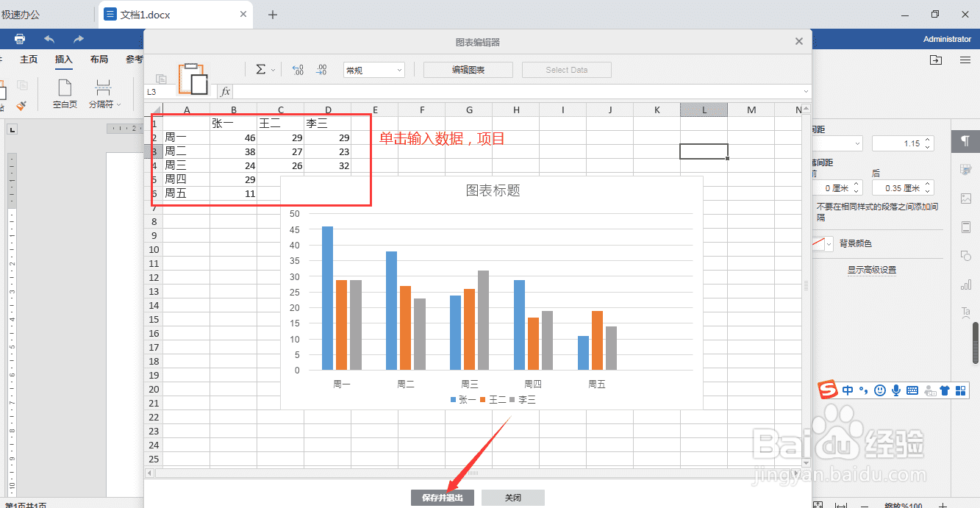Click cell with value 32

[x=328, y=165]
